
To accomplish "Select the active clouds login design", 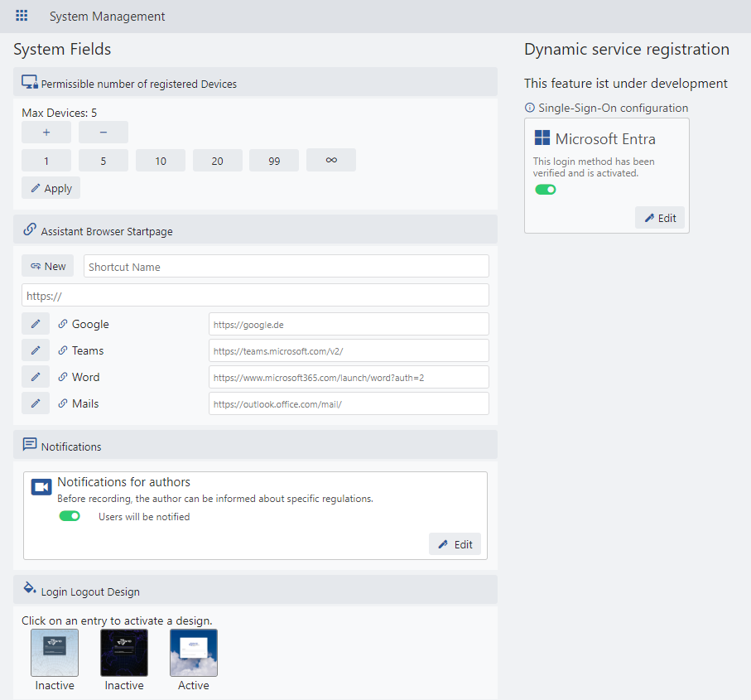I will [194, 653].
